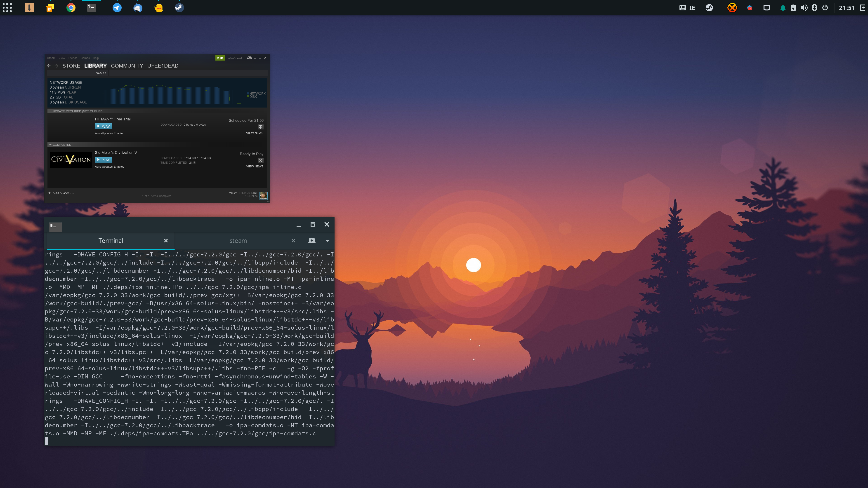Launch Big Picture mode via the controller icon

click(x=249, y=58)
